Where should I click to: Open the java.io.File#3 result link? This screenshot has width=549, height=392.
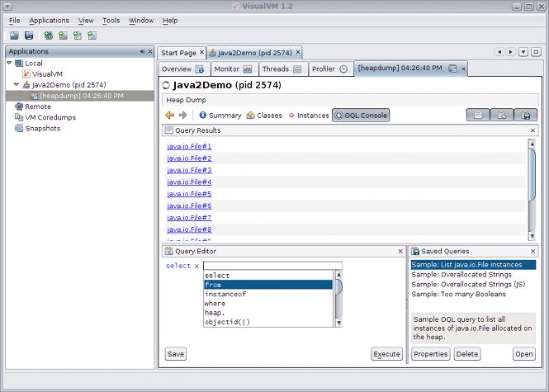point(189,170)
